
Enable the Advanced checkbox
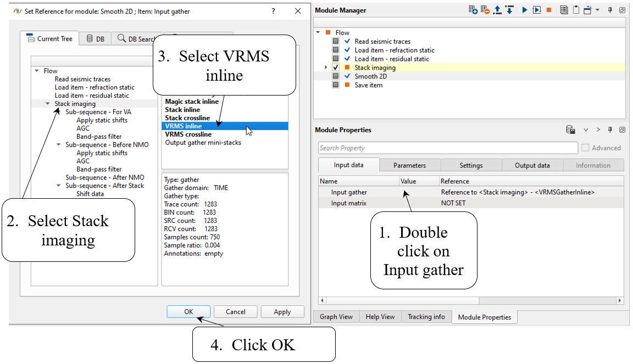pos(586,148)
